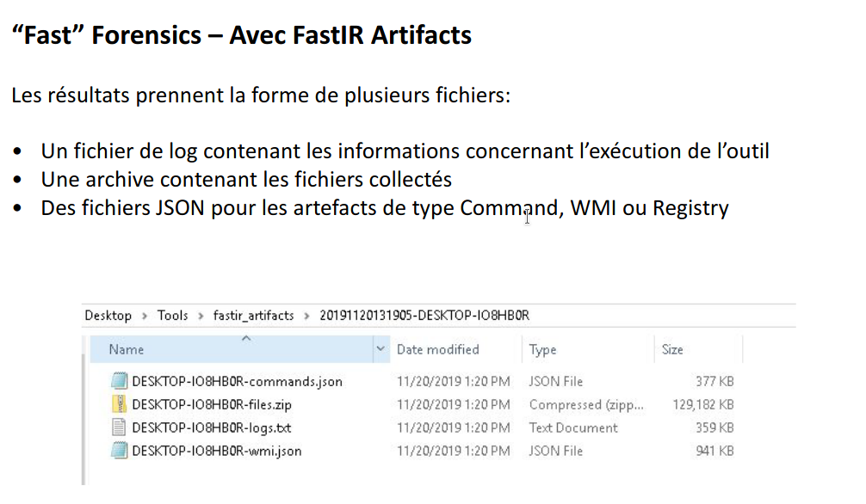Navigate to Tools folder in breadcrumb
The height and width of the screenshot is (504, 866).
[172, 316]
